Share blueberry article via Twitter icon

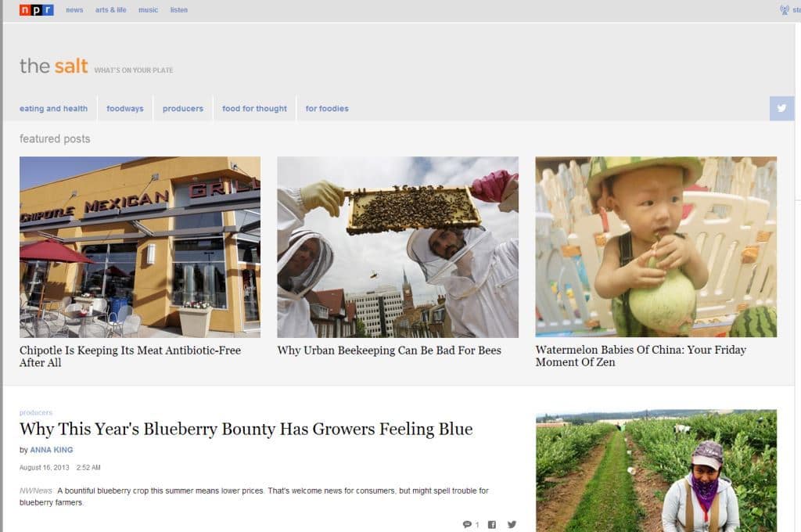(x=512, y=524)
